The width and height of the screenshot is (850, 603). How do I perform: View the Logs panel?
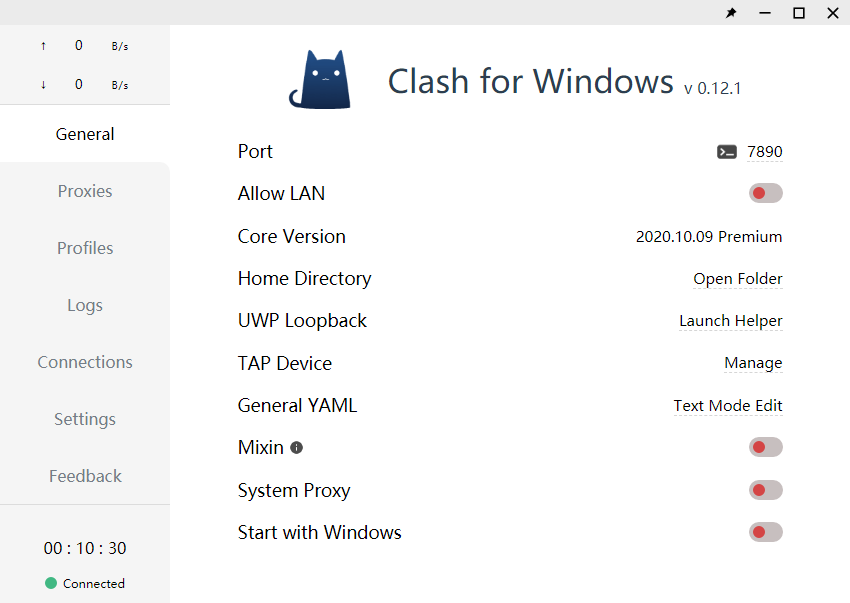(85, 305)
